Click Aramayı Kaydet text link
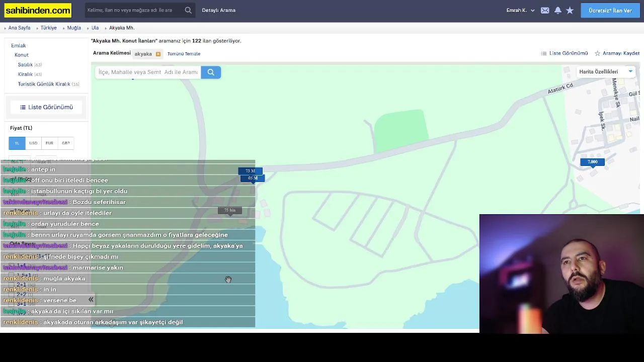The width and height of the screenshot is (644, 362). 621,53
